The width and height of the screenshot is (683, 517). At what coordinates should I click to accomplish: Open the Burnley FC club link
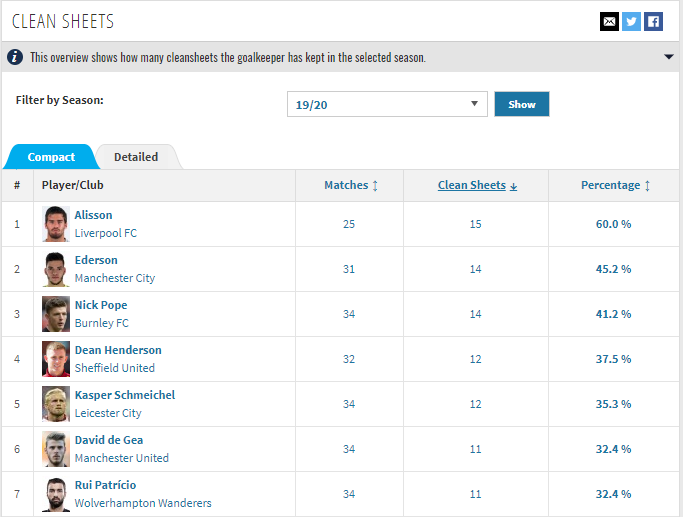click(101, 323)
